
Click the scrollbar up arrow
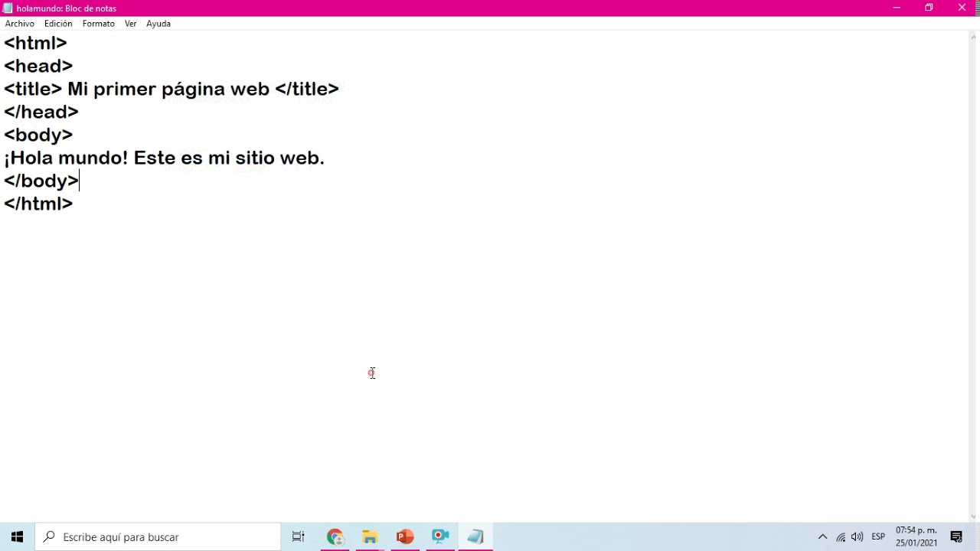click(x=974, y=36)
